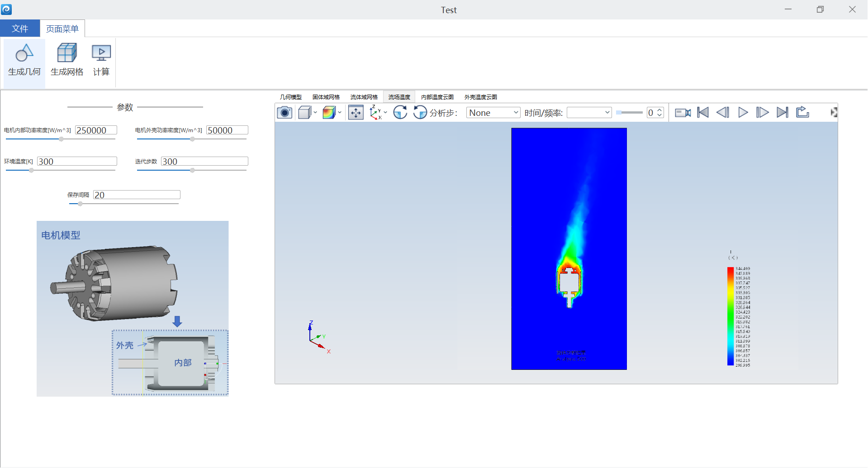Click the XYZ axis orientation icon

pyautogui.click(x=375, y=113)
